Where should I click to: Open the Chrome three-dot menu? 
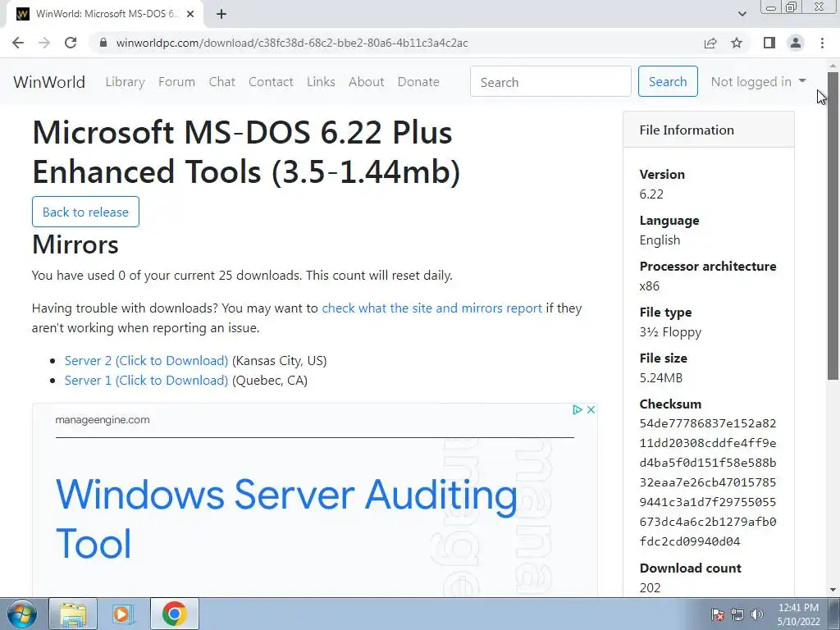(x=822, y=43)
